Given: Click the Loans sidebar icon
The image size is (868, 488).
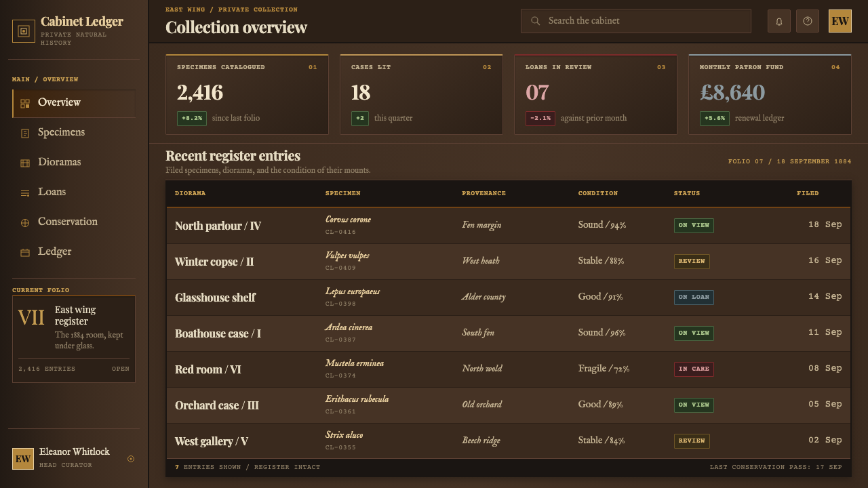Looking at the screenshot, I should pyautogui.click(x=25, y=193).
